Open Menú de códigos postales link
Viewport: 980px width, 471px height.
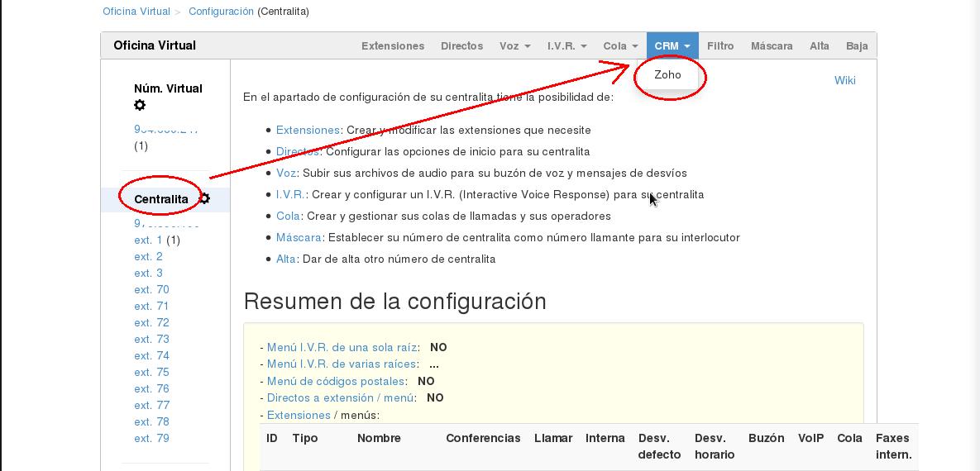[336, 381]
